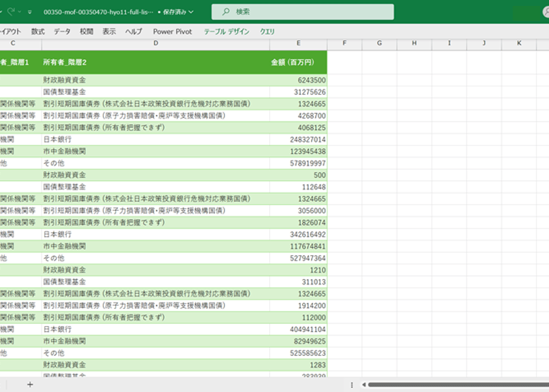Switch to the 表示 ribbon tab
549x392 pixels.
point(109,31)
